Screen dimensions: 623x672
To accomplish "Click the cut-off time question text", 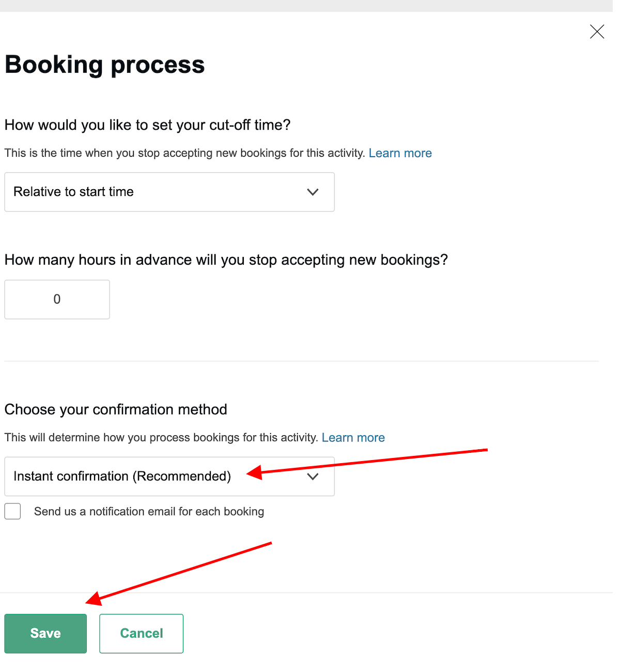I will pyautogui.click(x=148, y=125).
